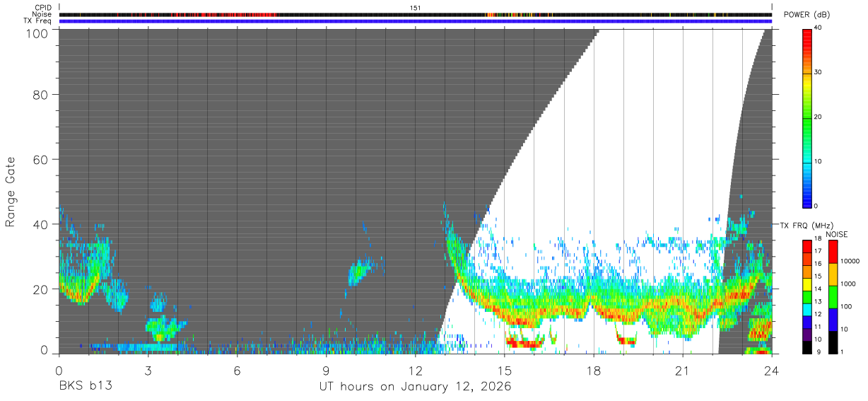The width and height of the screenshot is (868, 401).
Task: Click the UT hours on January 12, 2026 title
Action: click(x=415, y=387)
